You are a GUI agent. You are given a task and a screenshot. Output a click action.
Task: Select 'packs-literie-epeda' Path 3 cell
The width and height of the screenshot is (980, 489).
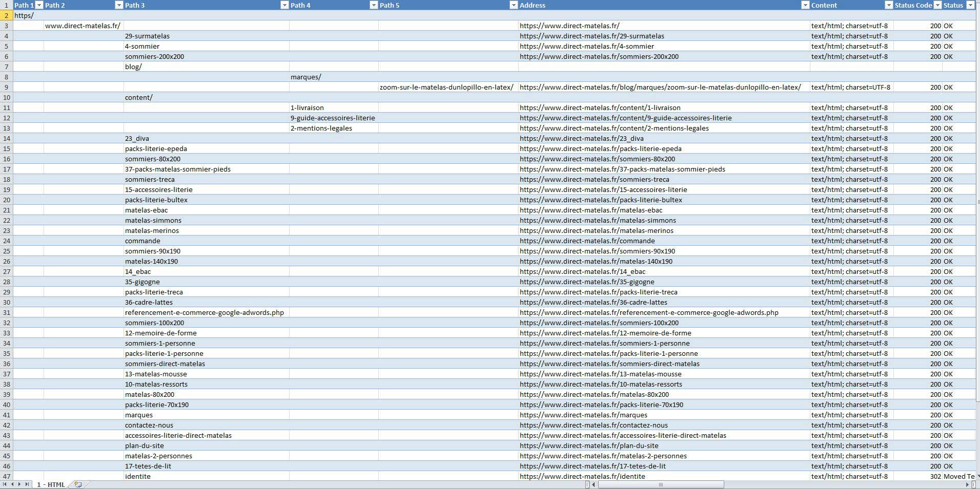(x=207, y=148)
